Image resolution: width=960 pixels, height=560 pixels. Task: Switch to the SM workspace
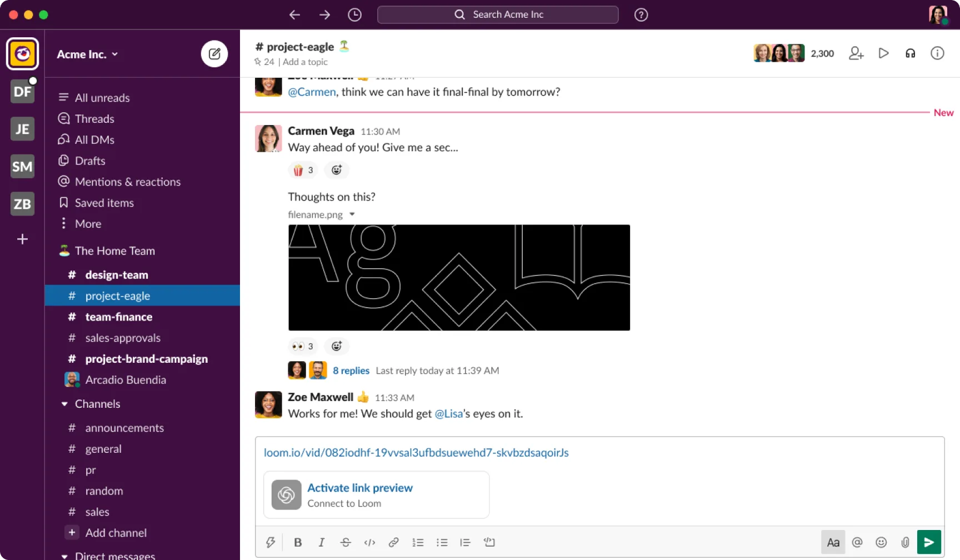tap(22, 166)
